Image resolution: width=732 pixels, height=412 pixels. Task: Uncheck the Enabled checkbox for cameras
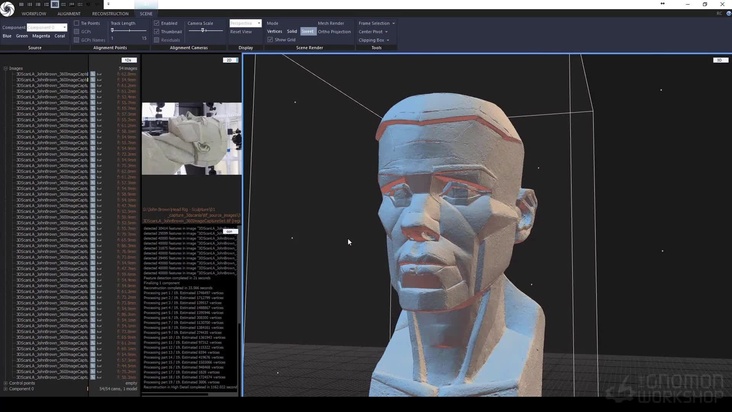tap(156, 23)
